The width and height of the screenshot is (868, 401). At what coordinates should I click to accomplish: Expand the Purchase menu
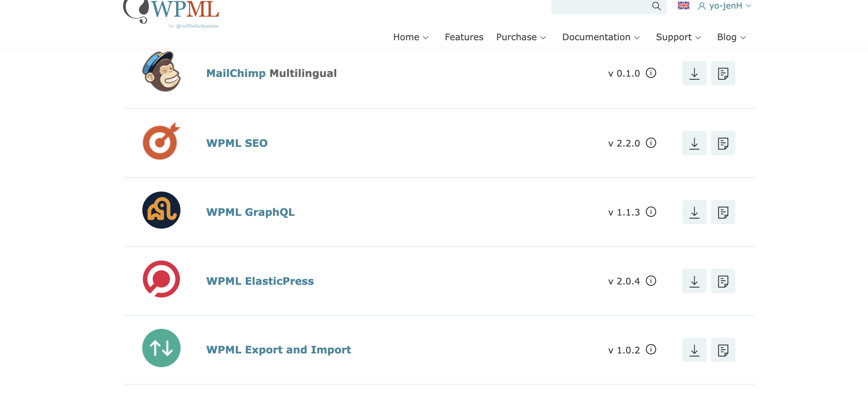521,37
